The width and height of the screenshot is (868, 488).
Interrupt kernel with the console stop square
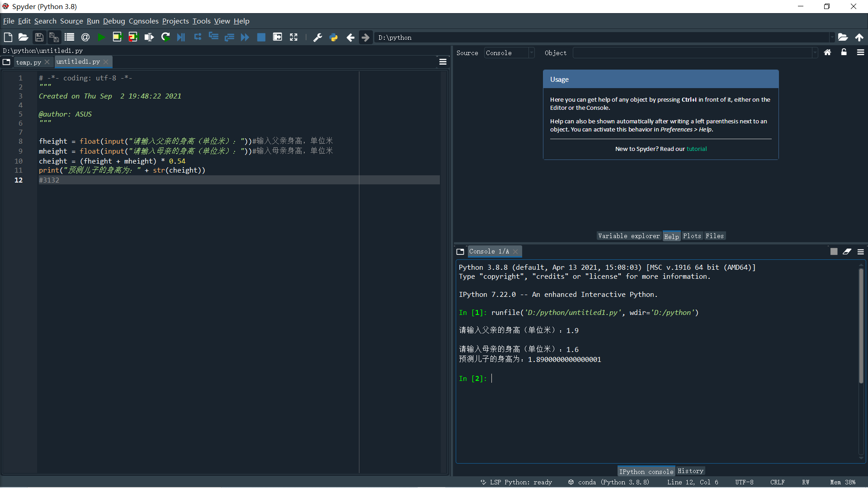click(x=834, y=252)
